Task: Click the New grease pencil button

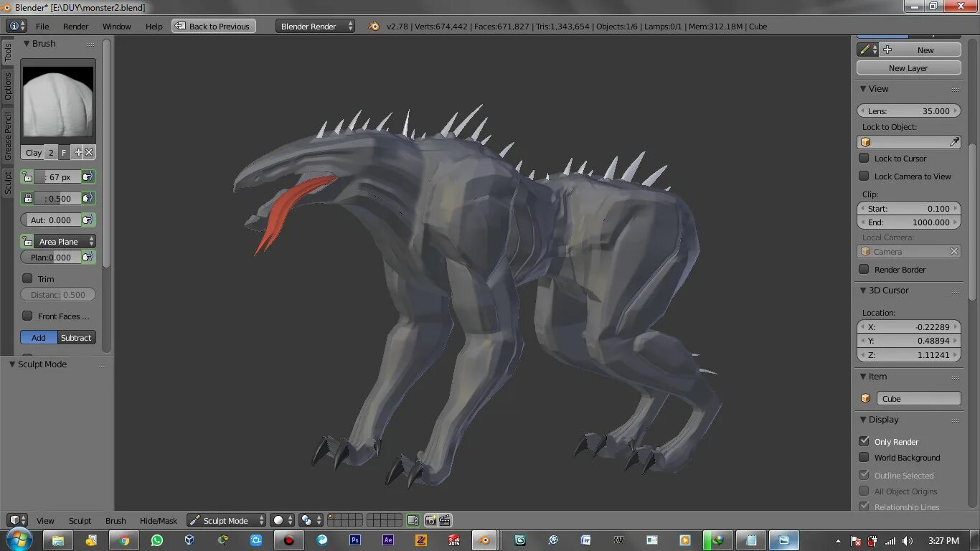Action: [920, 50]
